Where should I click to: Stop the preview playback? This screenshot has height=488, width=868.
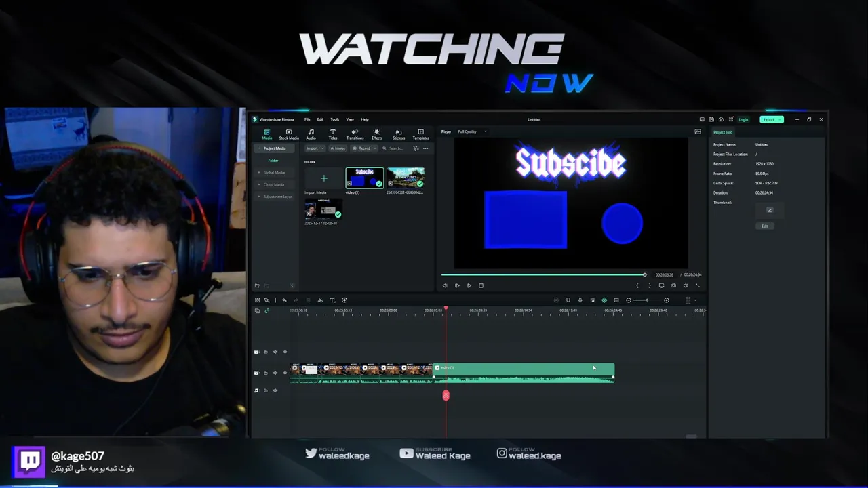click(481, 285)
